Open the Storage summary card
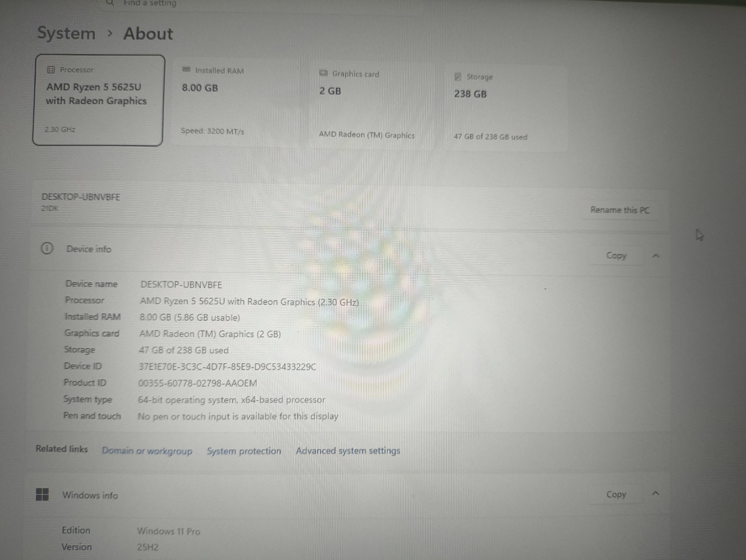746x560 pixels. 506,107
